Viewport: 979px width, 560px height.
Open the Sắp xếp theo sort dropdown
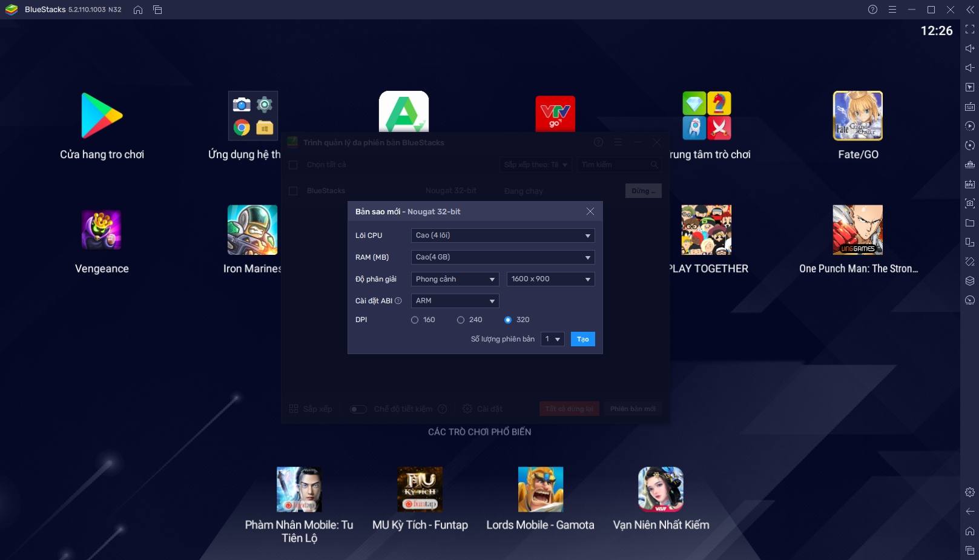[536, 165]
